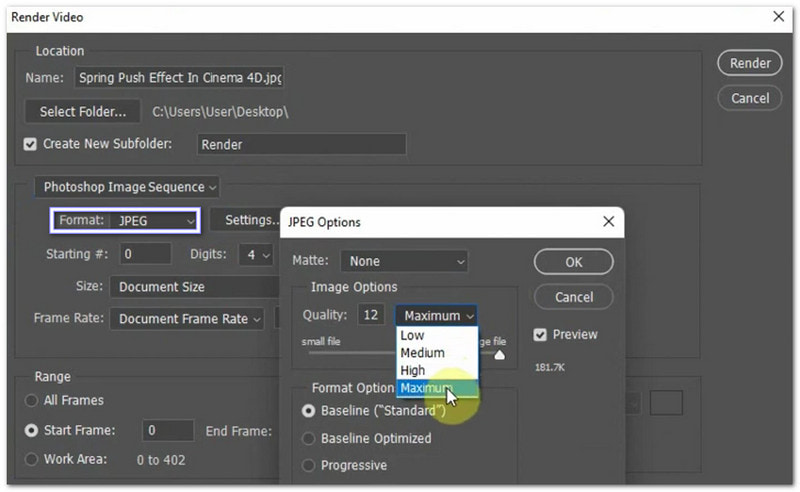Toggle the Create New Subfolder checkbox

click(30, 144)
